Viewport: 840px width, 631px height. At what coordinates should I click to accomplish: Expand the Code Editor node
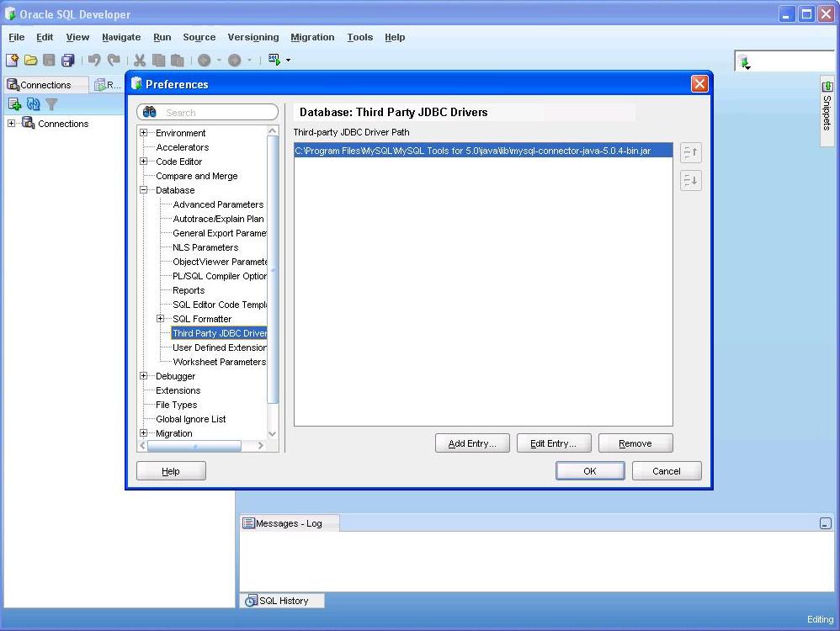(x=144, y=161)
